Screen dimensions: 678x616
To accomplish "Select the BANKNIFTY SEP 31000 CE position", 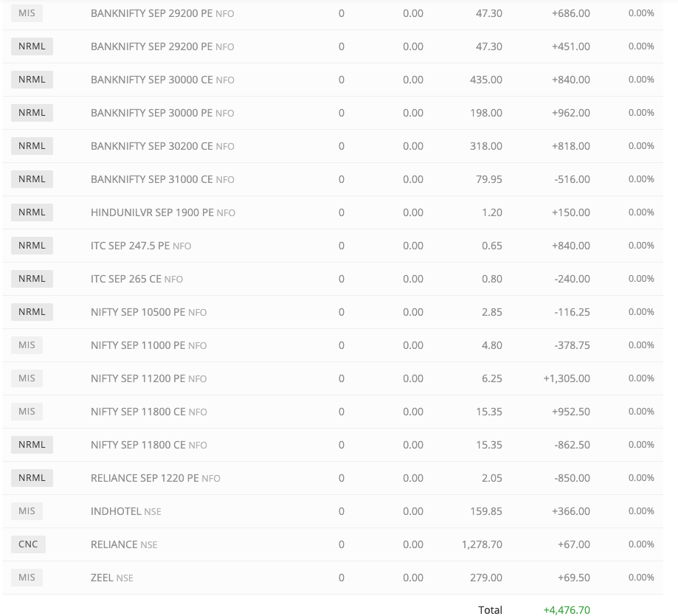I will 152,179.
